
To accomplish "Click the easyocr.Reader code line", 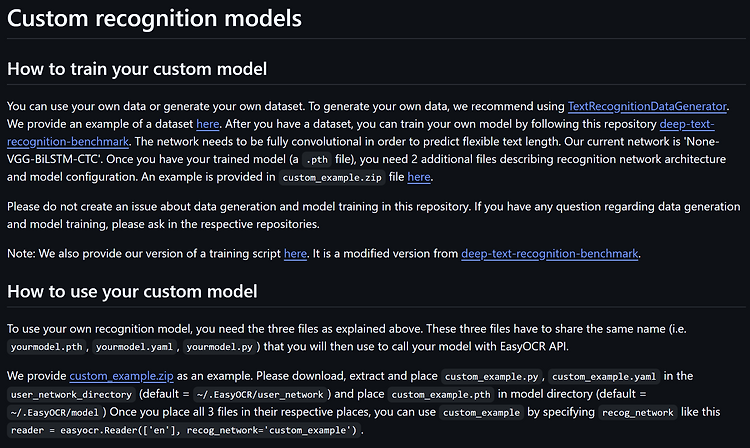I will 184,430.
